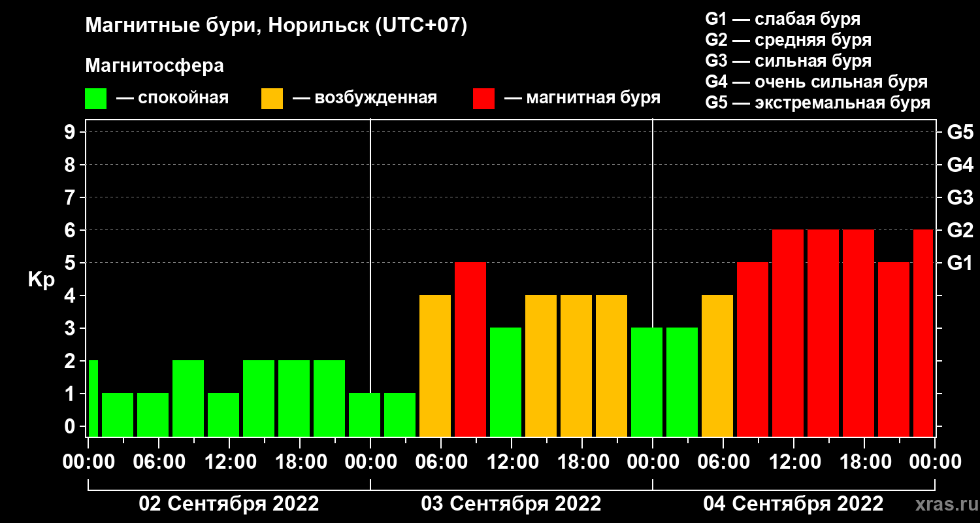Viewport: 980px width, 523px height.
Task: Click the green Kp 2 bar at 18:00 on 02 Сентября
Action: 294,398
